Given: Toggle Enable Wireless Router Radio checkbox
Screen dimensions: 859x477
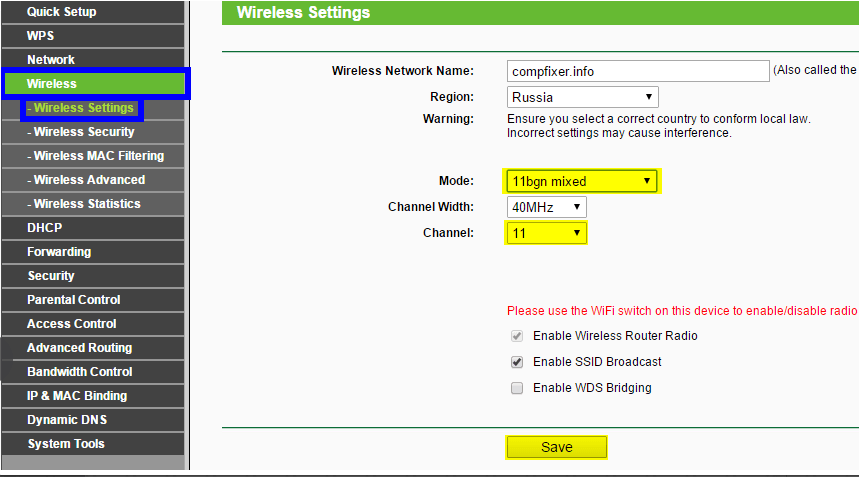Looking at the screenshot, I should click(x=517, y=336).
